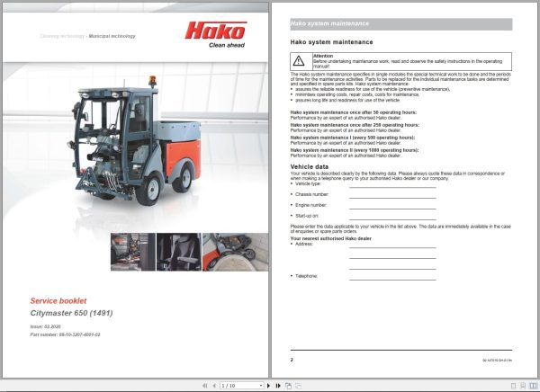Click the 'Clean ahead' slogan
540x392 pixels.
click(x=227, y=45)
